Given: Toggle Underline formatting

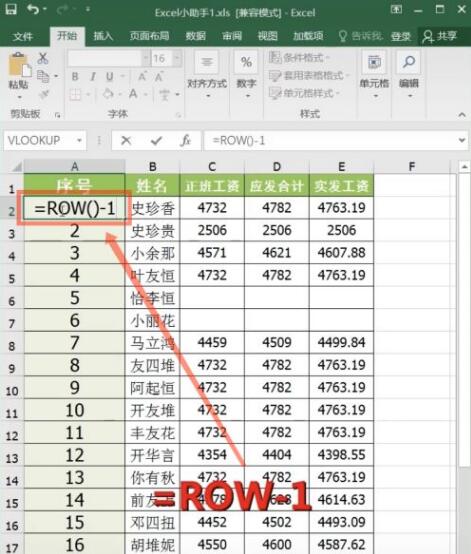Looking at the screenshot, I should [x=110, y=77].
